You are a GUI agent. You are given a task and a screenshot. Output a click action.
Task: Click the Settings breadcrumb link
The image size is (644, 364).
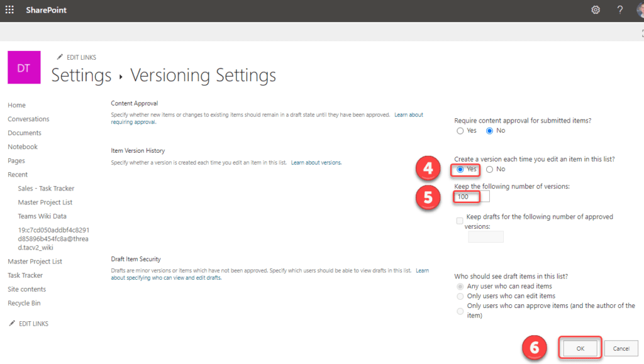click(81, 75)
